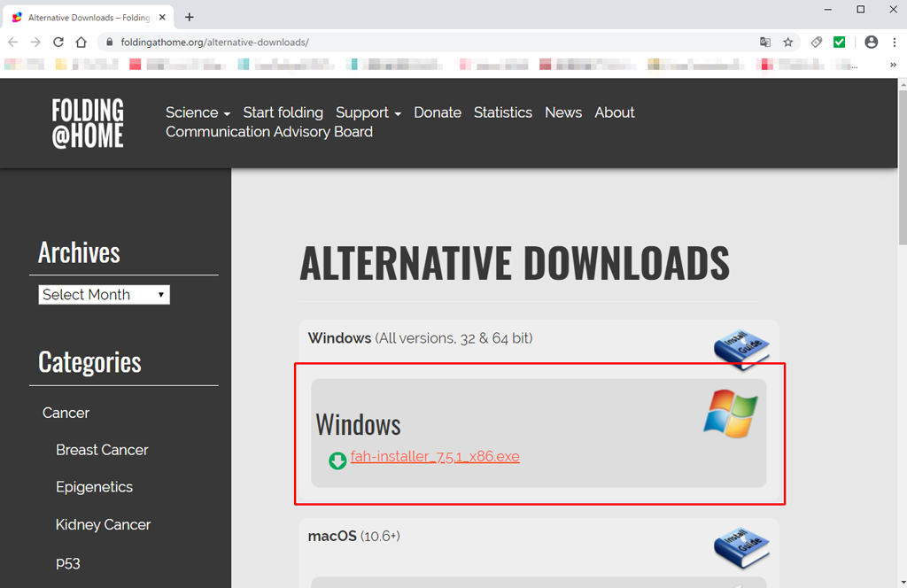Reload the page

[x=58, y=42]
